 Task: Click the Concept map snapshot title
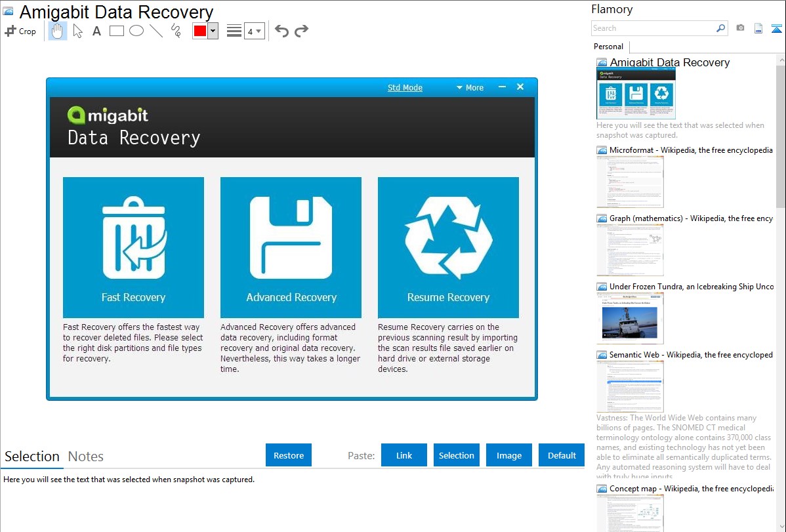691,488
